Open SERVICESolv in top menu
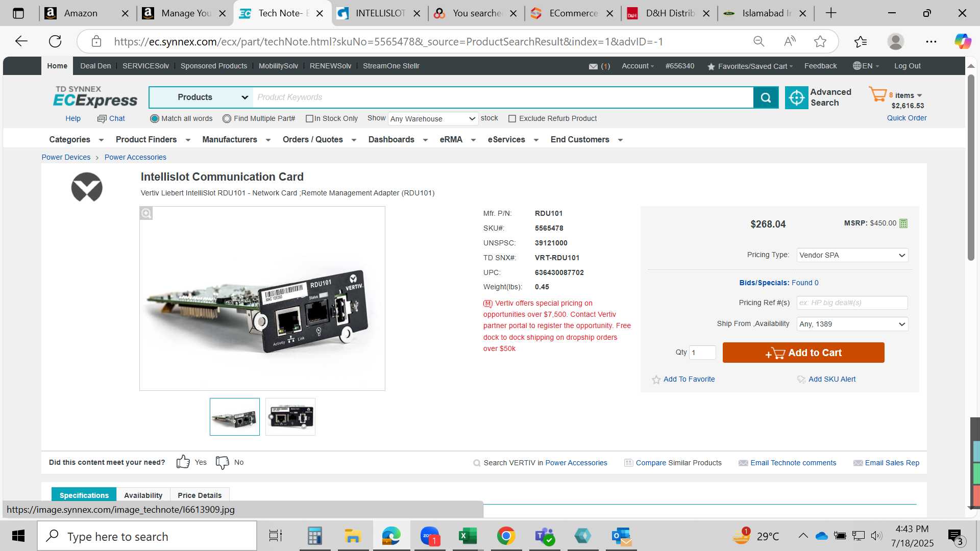980x551 pixels. pos(145,66)
